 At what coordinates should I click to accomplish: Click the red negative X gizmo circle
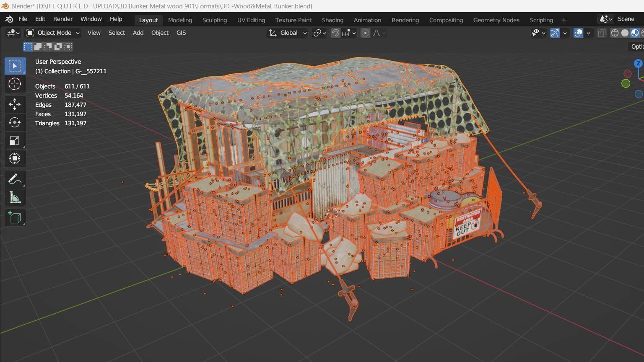(x=628, y=74)
